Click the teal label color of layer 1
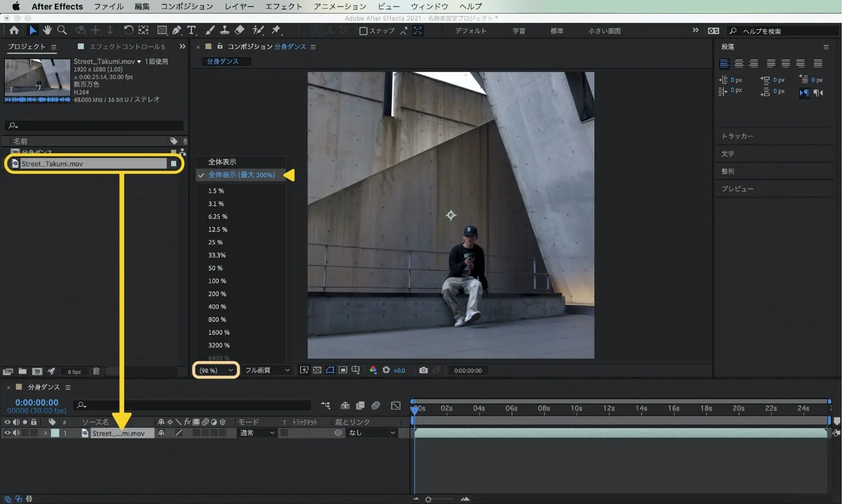842x504 pixels. point(55,433)
